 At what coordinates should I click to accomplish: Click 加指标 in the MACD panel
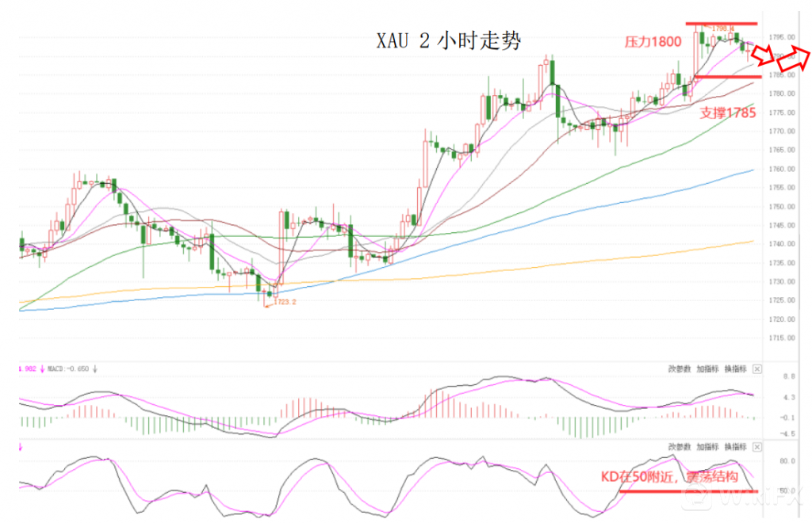[x=707, y=368]
